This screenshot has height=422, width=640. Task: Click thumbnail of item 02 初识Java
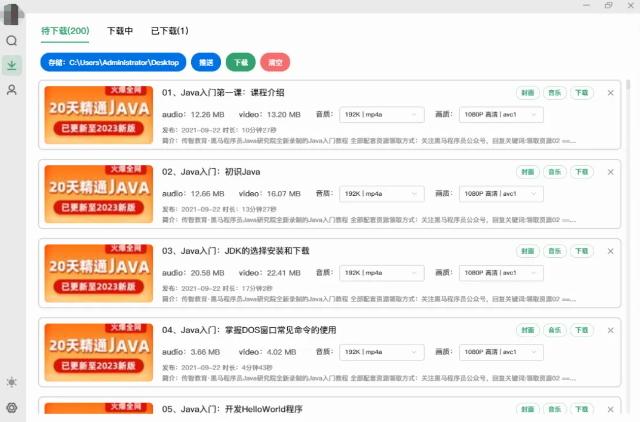click(99, 194)
